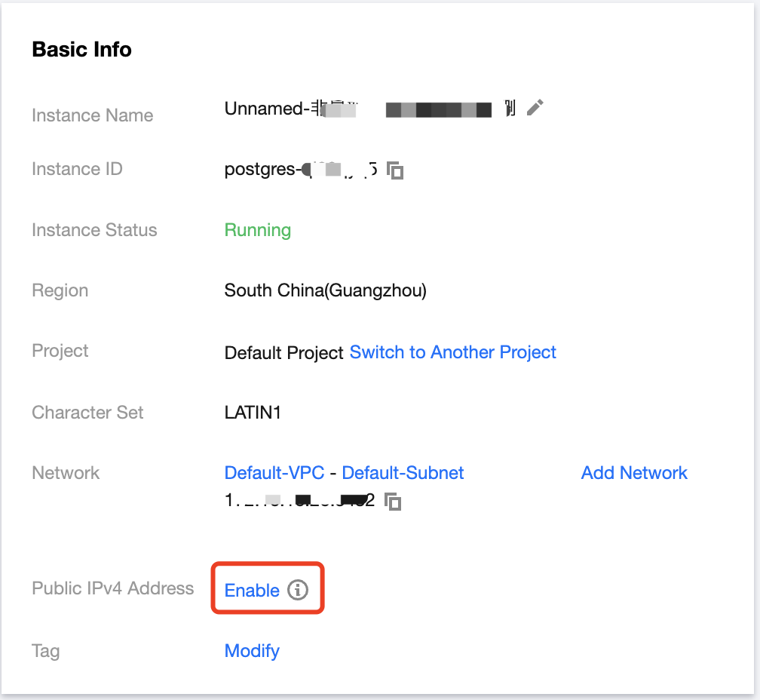This screenshot has height=700, width=760.
Task: Click Switch to Another Project link
Action: [452, 352]
